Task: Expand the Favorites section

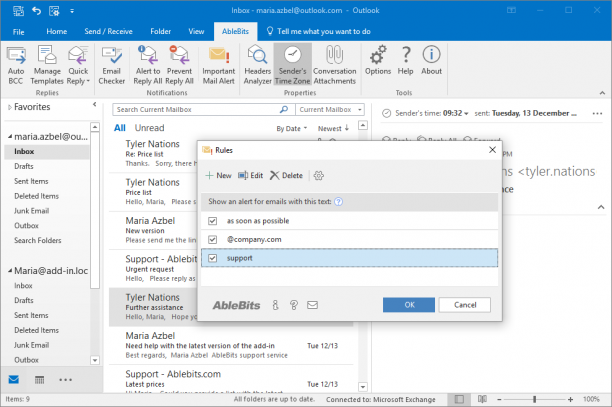Action: click(x=10, y=107)
